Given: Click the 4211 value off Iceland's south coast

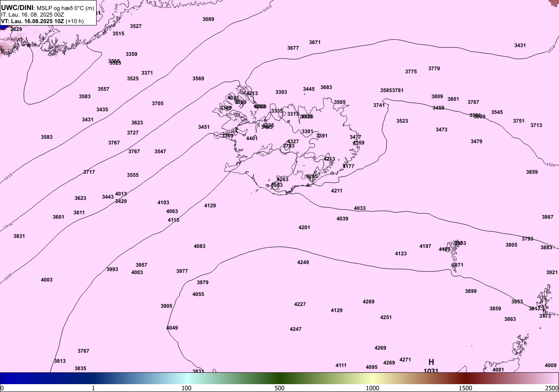Looking at the screenshot, I should 337,191.
